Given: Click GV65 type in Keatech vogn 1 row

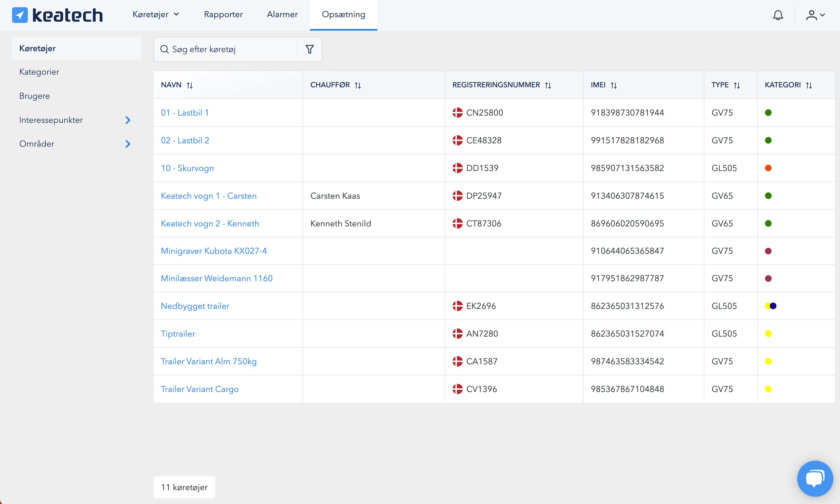Looking at the screenshot, I should click(x=722, y=196).
